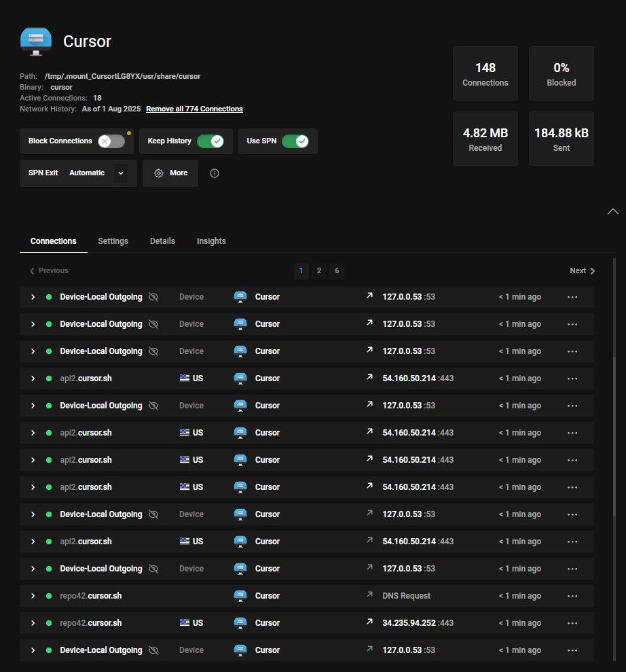
Task: Open three-dots menu on the topmost Device-Local Outgoing row
Action: 572,297
